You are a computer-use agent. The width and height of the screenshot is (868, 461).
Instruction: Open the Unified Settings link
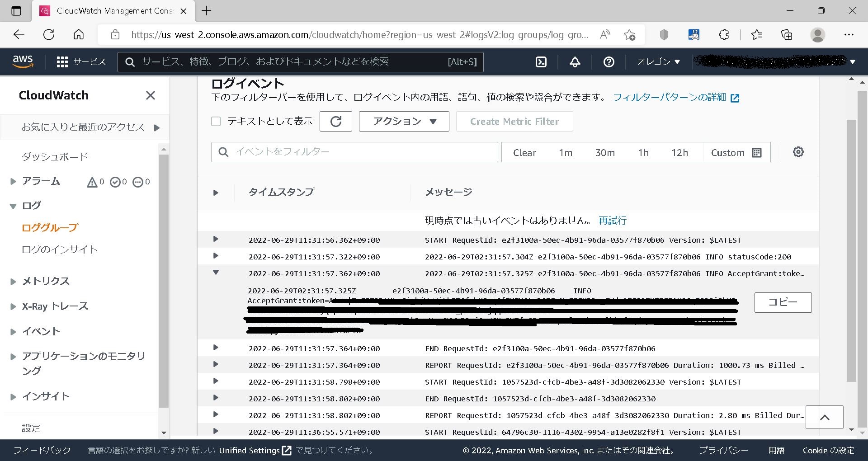(x=255, y=450)
